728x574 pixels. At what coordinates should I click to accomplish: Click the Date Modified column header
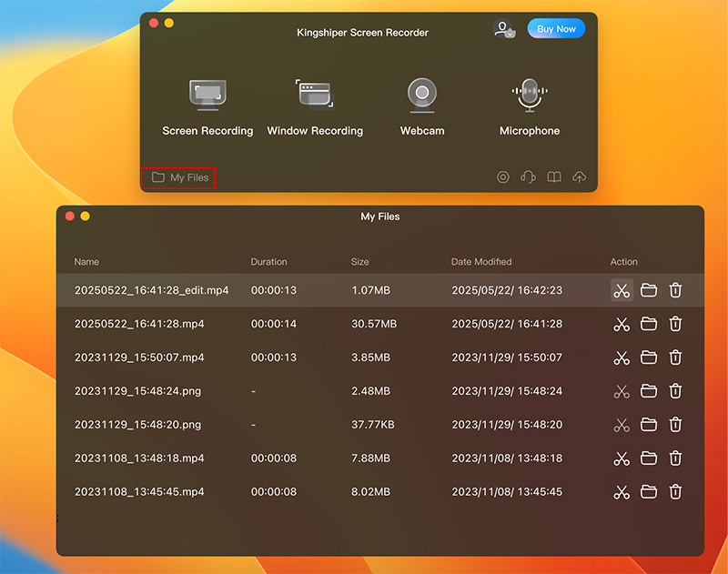coord(481,262)
